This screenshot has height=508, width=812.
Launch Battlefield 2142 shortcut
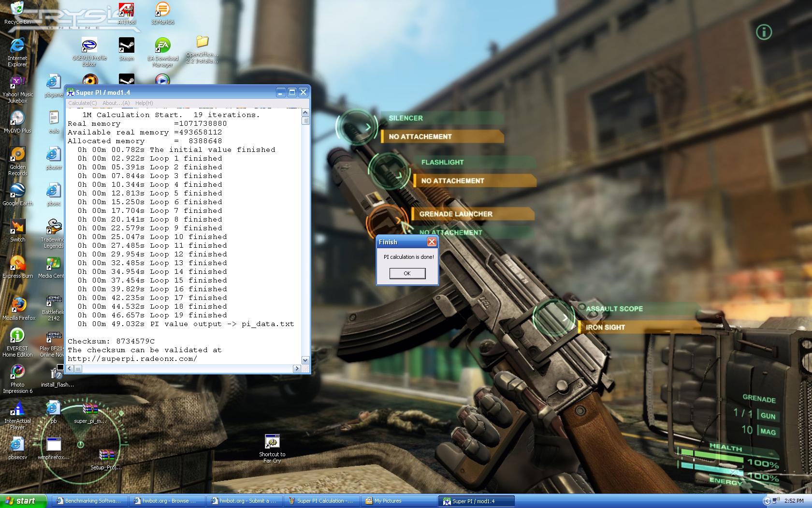54,308
